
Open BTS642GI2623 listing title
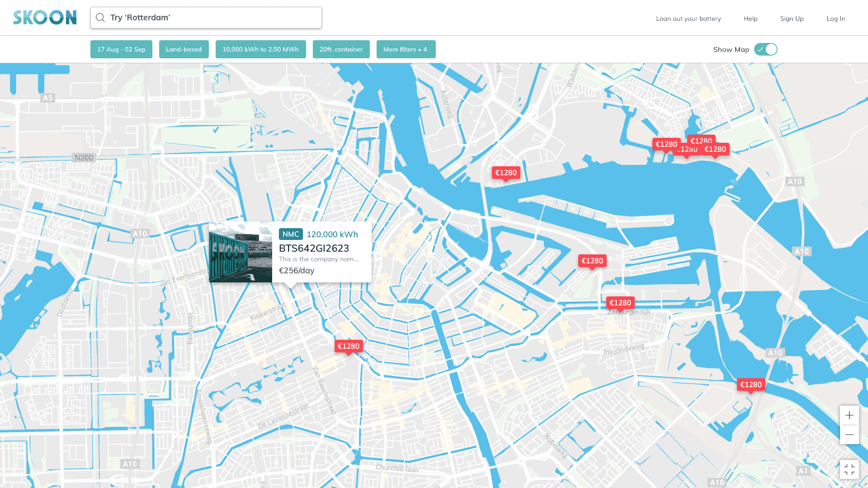(314, 248)
